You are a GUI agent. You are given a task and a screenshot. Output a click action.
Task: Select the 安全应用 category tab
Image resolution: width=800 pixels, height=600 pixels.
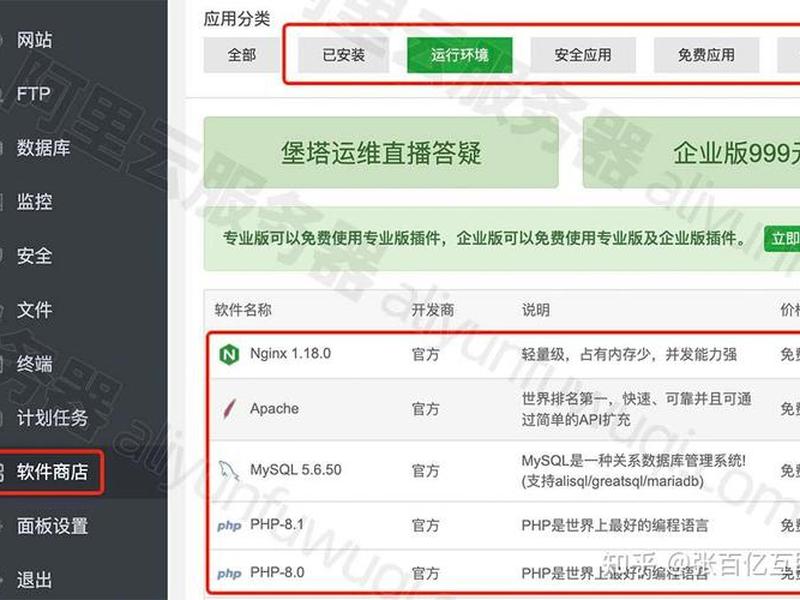pyautogui.click(x=583, y=55)
